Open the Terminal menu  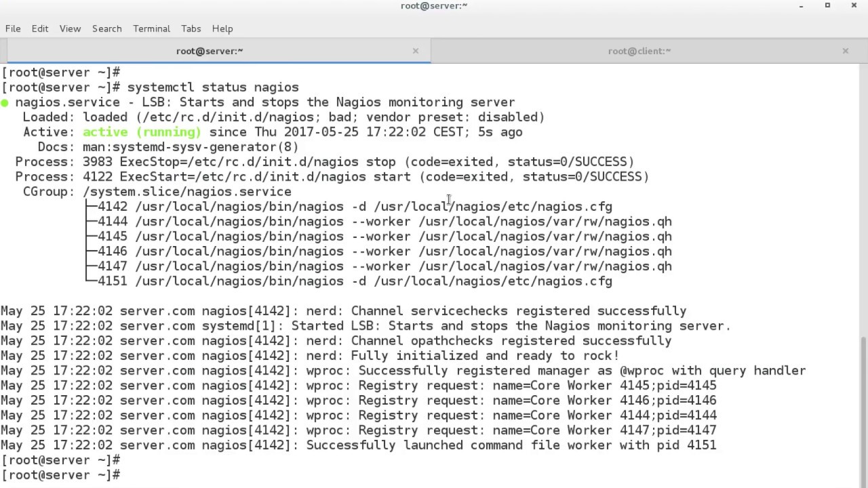click(x=151, y=28)
